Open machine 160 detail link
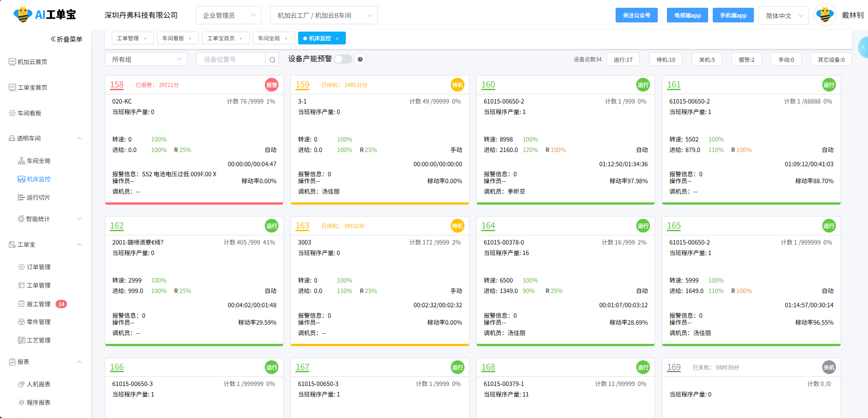The width and height of the screenshot is (868, 418). coord(488,85)
